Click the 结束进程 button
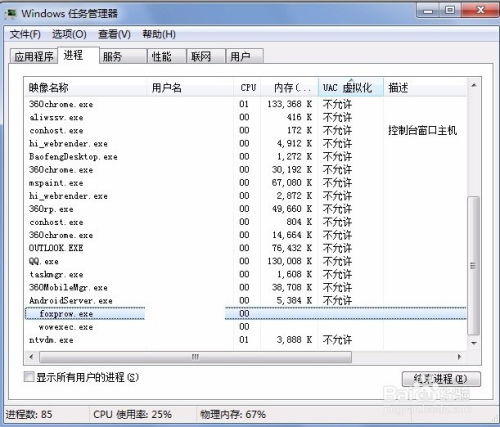 (x=441, y=379)
